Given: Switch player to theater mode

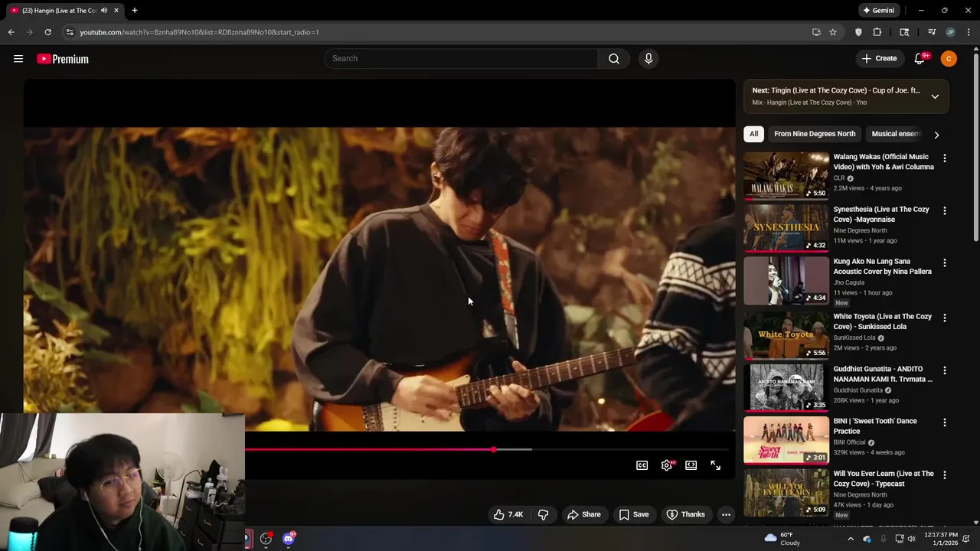Looking at the screenshot, I should click(x=691, y=465).
